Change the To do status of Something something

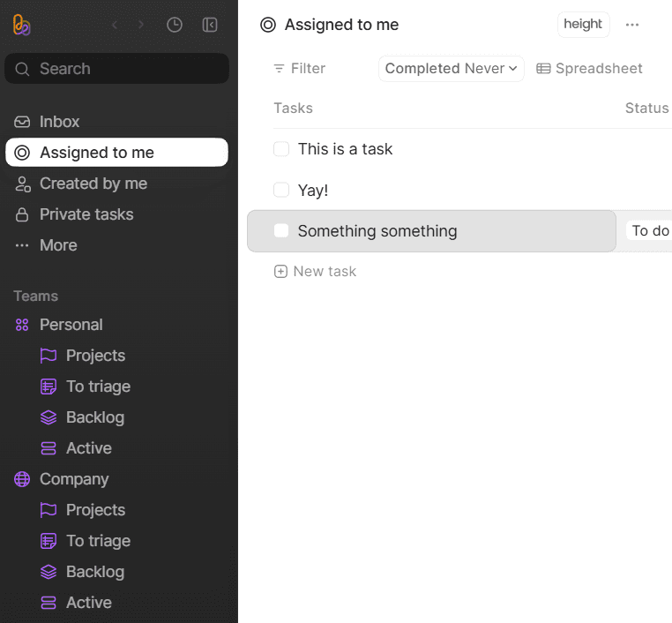[x=649, y=230]
